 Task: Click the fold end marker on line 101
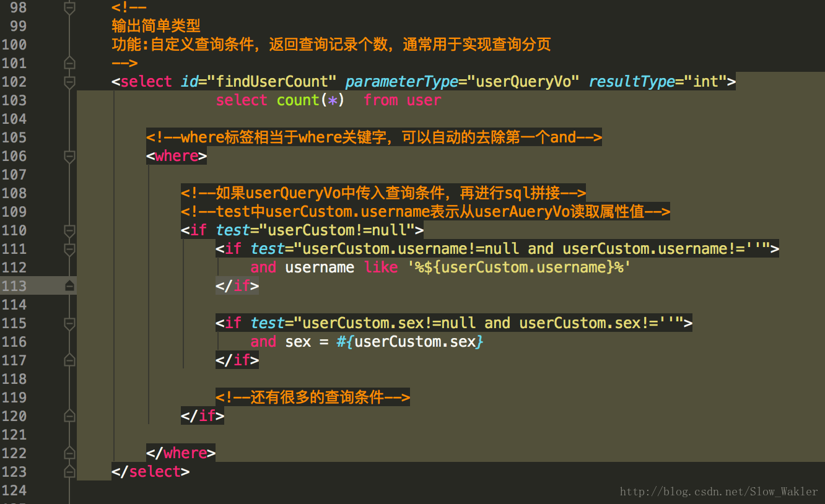point(69,63)
